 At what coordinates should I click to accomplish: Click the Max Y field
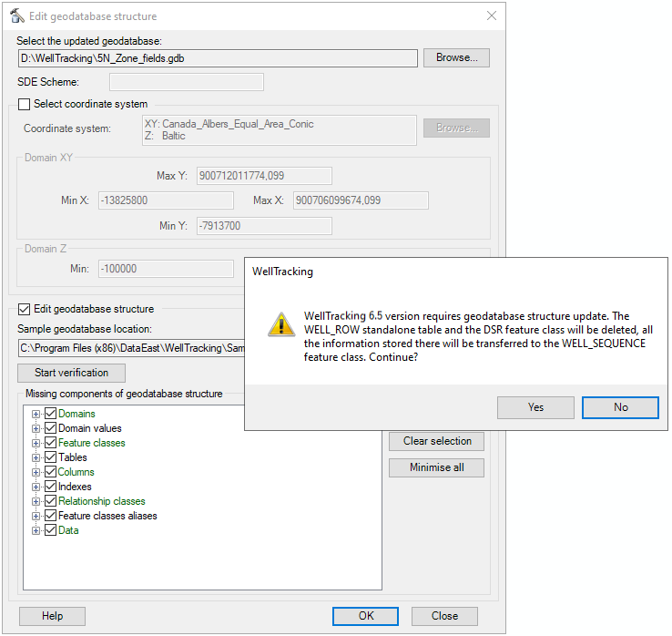tap(264, 176)
